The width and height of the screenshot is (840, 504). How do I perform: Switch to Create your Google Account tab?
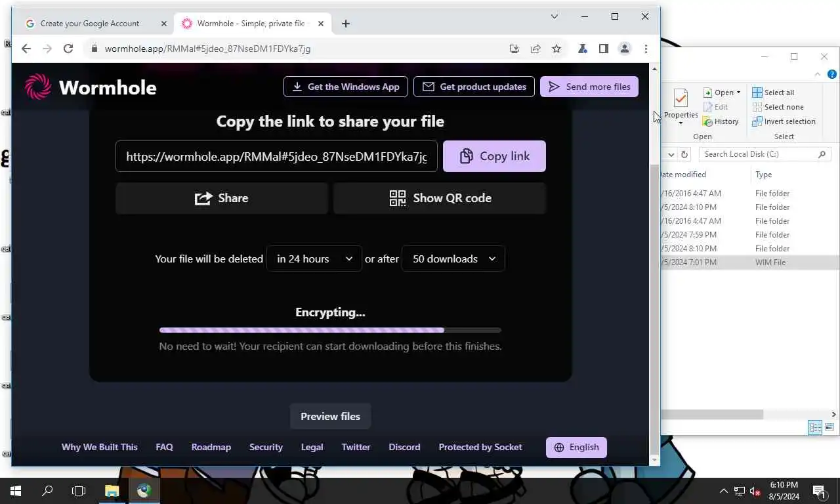[95, 24]
